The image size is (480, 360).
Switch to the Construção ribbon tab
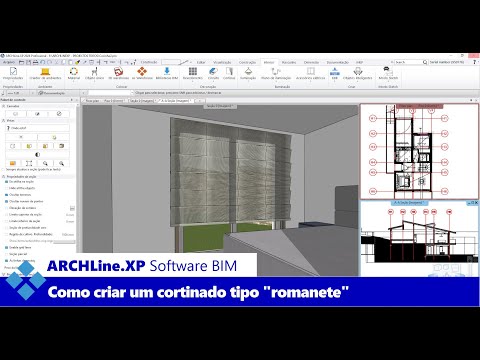click(247, 62)
